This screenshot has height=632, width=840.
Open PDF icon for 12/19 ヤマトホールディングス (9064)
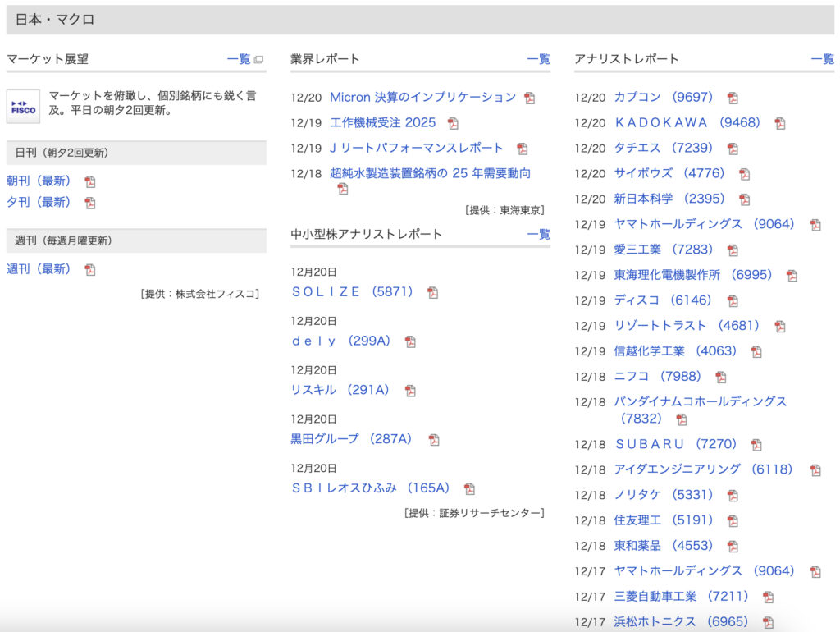[x=815, y=225]
